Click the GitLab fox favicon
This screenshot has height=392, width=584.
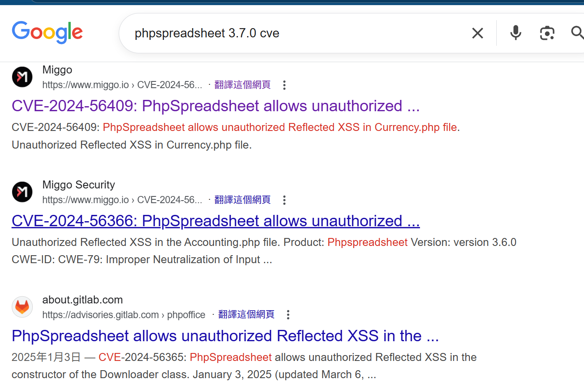(22, 307)
